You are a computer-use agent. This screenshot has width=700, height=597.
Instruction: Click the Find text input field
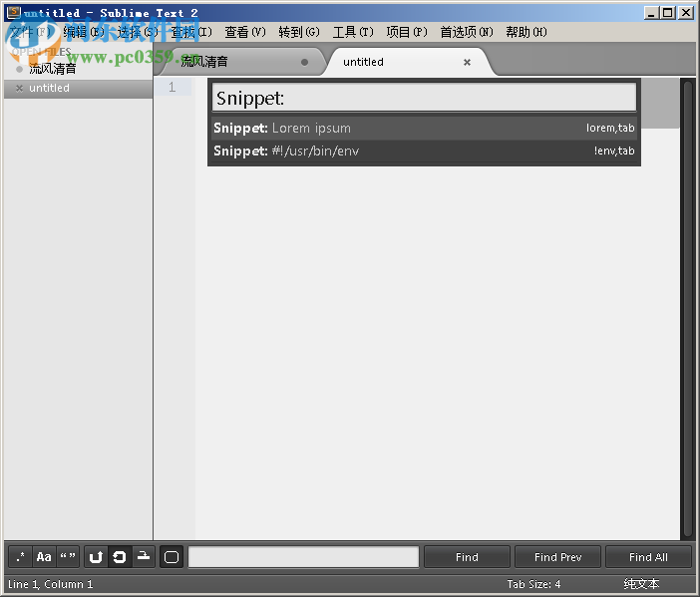[x=303, y=557]
